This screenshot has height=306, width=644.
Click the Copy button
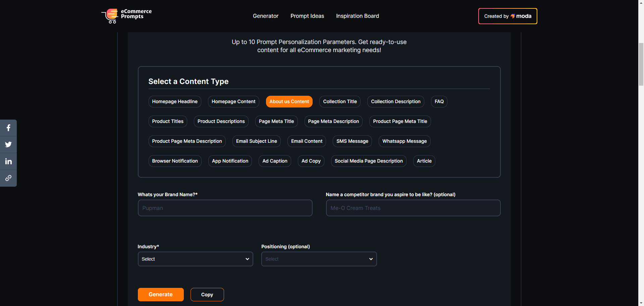coord(207,295)
